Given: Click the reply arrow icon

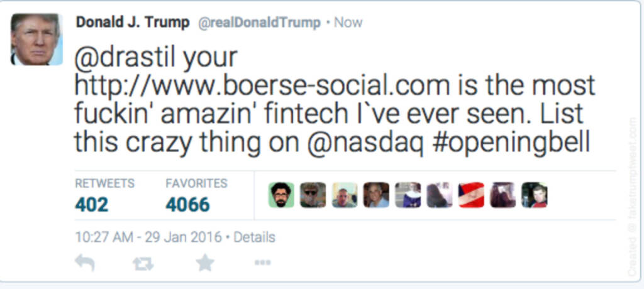Looking at the screenshot, I should pyautogui.click(x=84, y=263).
